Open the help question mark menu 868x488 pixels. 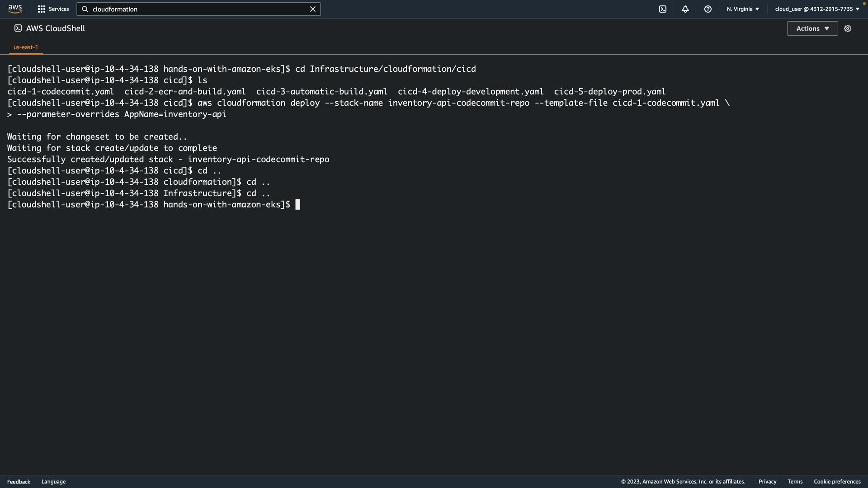[708, 9]
